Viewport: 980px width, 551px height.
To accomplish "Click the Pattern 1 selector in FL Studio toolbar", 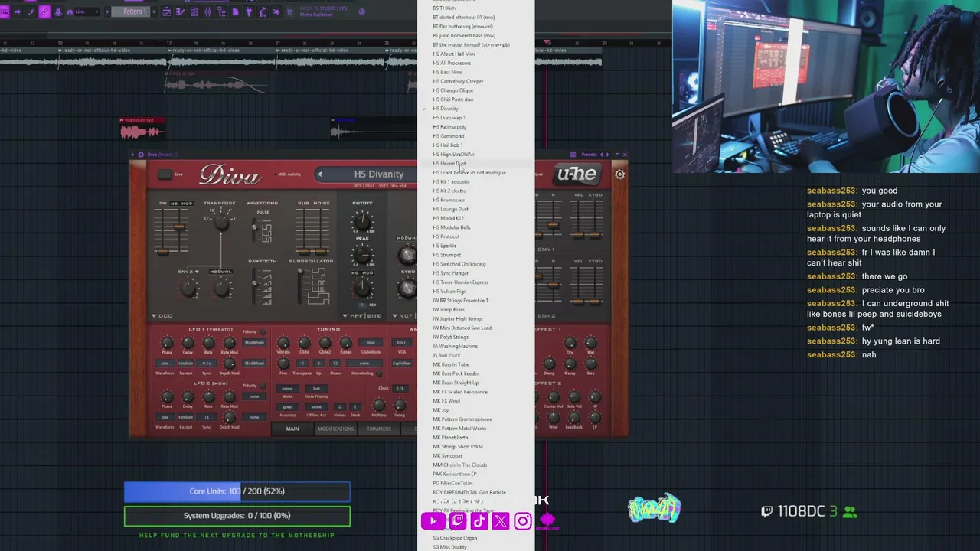I will tap(130, 11).
